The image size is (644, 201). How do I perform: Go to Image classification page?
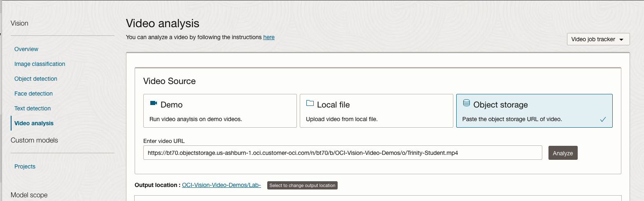coord(40,64)
